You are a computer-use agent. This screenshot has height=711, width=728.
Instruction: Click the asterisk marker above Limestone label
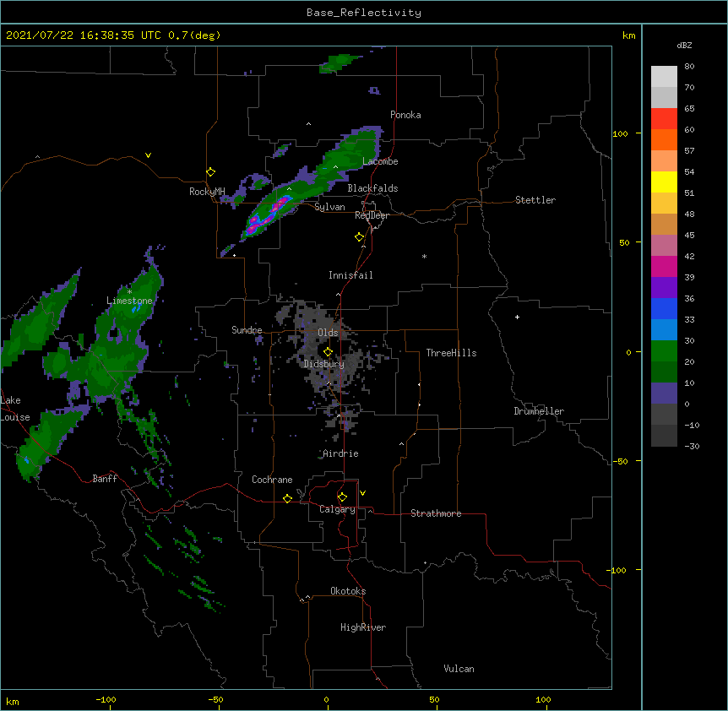129,292
